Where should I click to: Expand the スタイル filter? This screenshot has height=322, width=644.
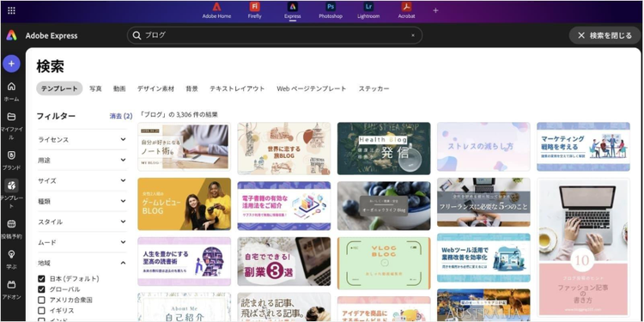point(82,222)
